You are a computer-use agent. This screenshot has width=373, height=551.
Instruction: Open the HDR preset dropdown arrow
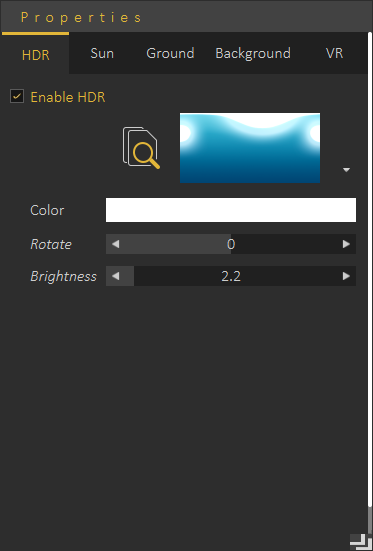[x=346, y=170]
